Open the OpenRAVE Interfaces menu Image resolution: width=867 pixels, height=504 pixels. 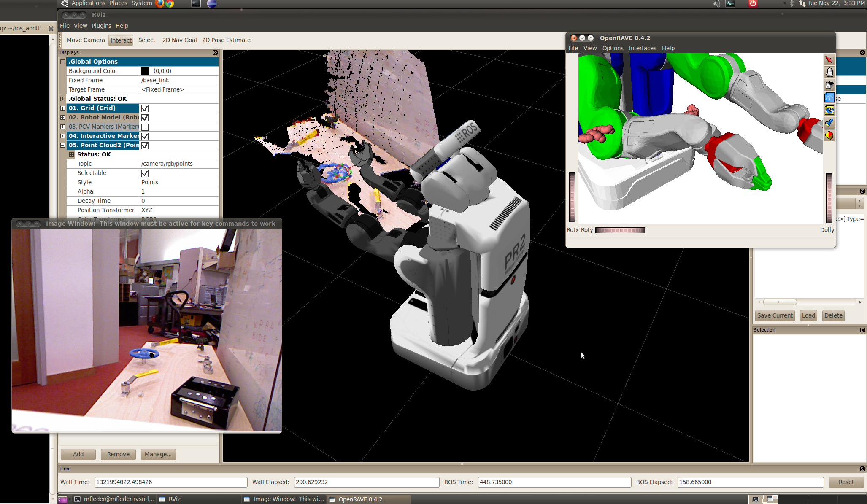click(643, 48)
